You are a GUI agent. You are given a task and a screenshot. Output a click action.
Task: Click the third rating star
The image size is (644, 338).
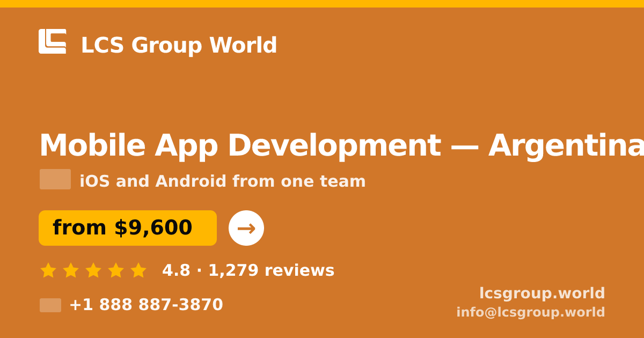pos(93,270)
